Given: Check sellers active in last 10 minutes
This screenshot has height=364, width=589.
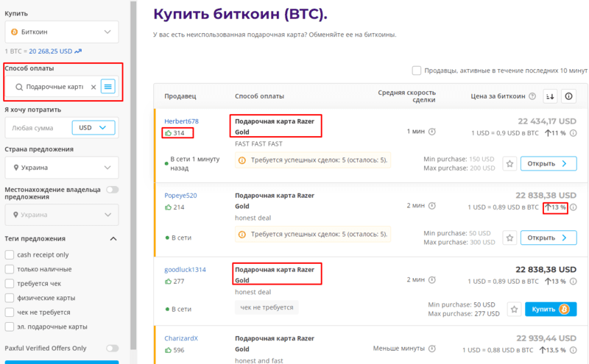Looking at the screenshot, I should click(x=416, y=71).
